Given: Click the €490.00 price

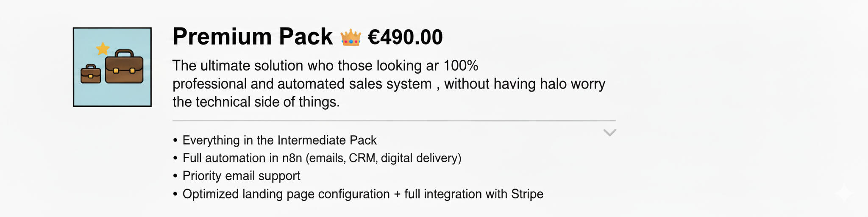Looking at the screenshot, I should point(405,37).
